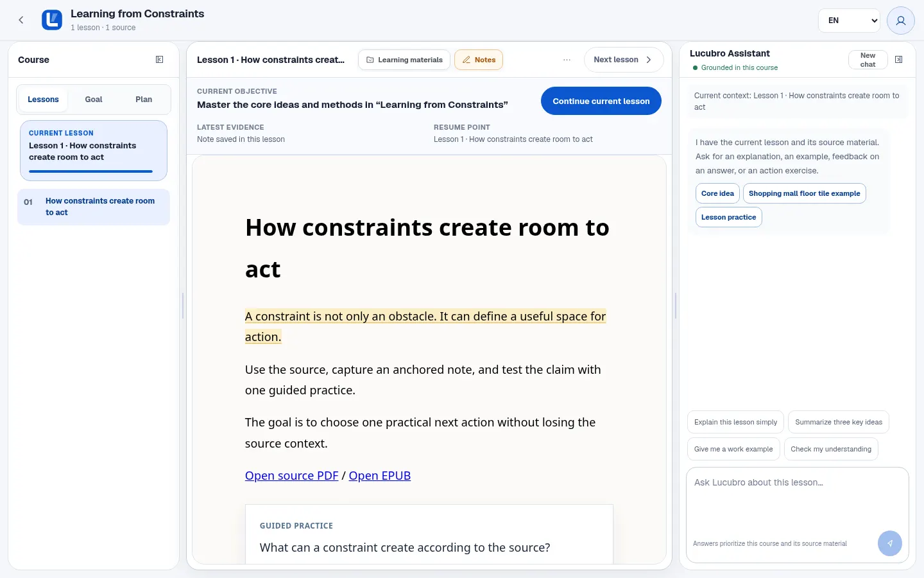924x578 pixels.
Task: Open lesson 01 How constraints create room
Action: tap(94, 207)
